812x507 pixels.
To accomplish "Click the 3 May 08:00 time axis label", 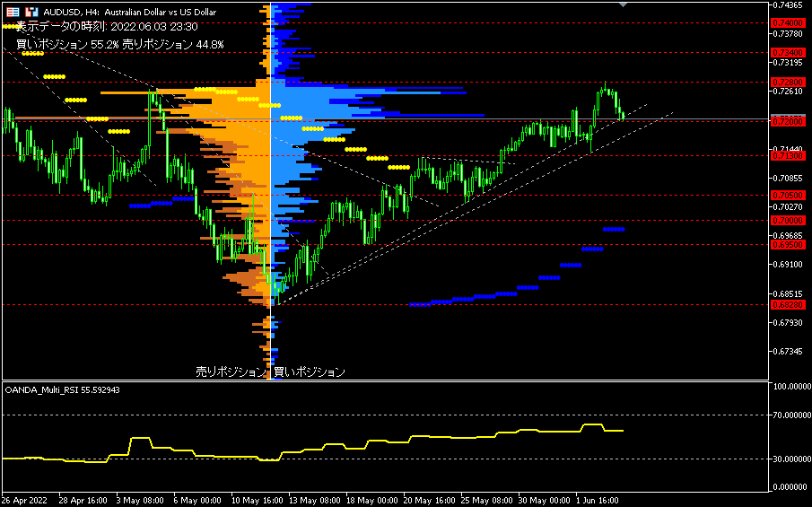I will [141, 500].
